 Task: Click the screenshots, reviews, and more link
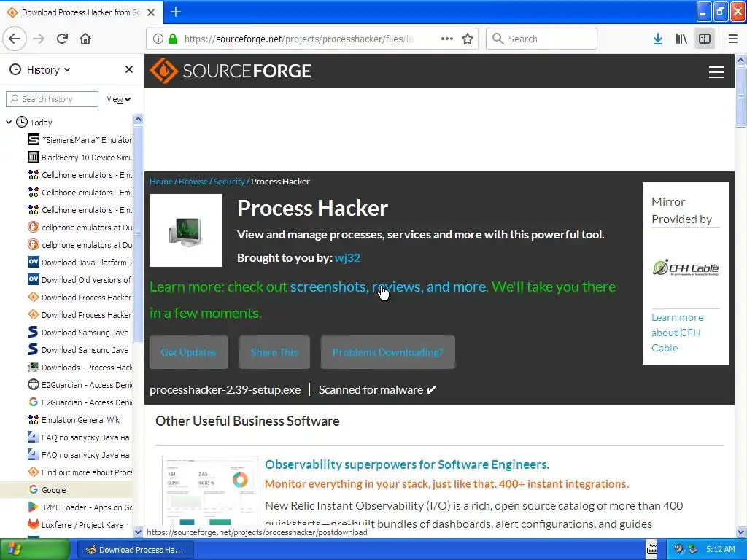(x=388, y=287)
